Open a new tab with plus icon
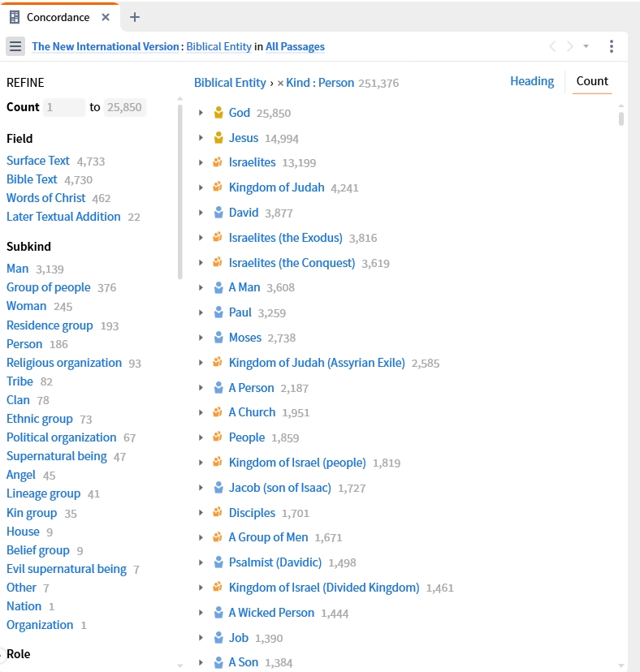Viewport: 640px width, 672px height. tap(135, 17)
